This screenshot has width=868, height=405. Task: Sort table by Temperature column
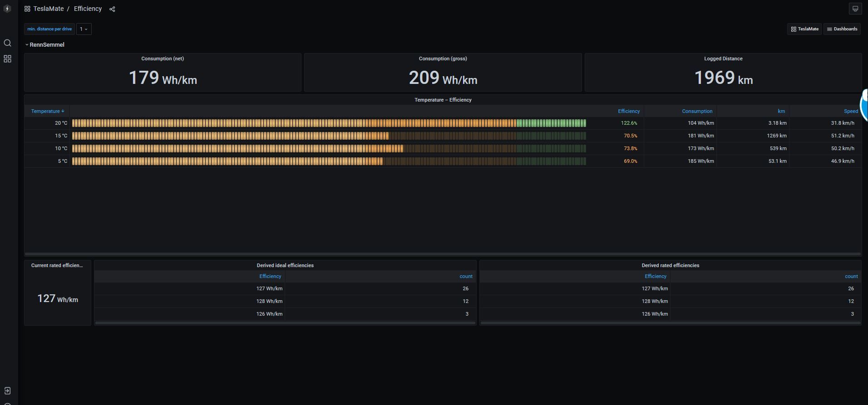(x=47, y=111)
